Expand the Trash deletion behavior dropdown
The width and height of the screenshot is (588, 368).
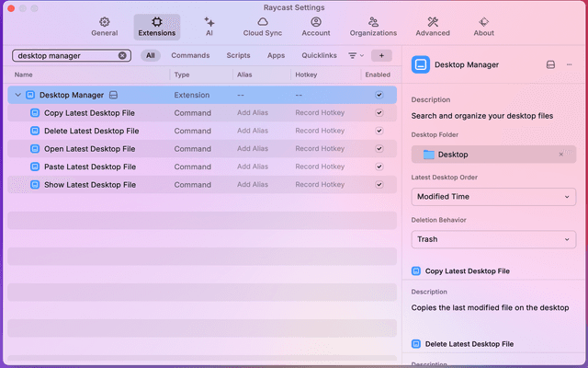coord(493,239)
